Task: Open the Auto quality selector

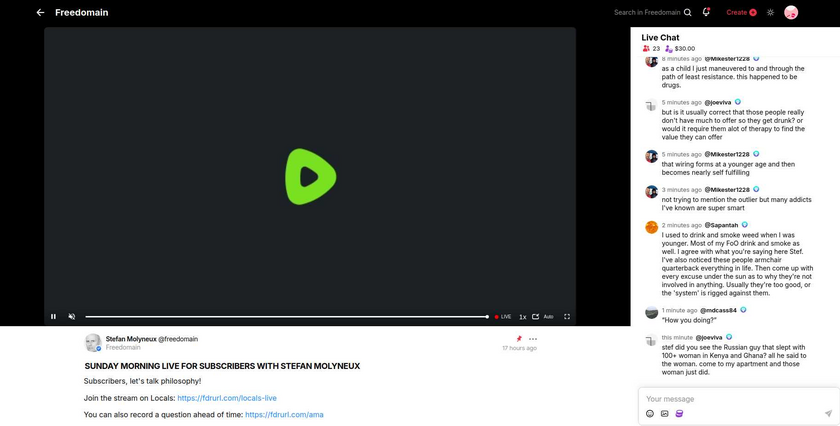Action: tap(548, 316)
